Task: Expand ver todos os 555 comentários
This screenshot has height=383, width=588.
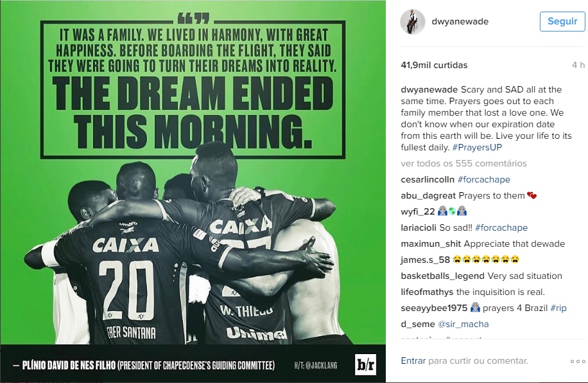Action: (463, 163)
